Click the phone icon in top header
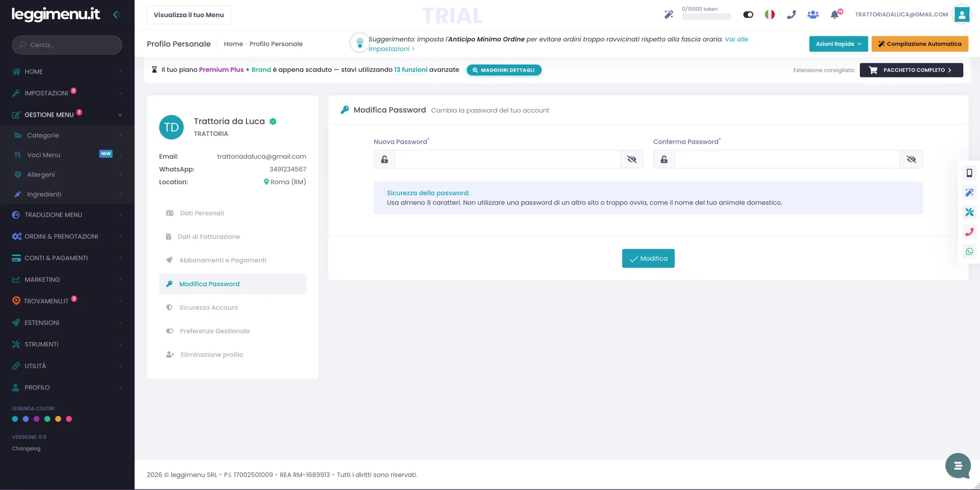Viewport: 980px width, 490px height. click(x=791, y=14)
